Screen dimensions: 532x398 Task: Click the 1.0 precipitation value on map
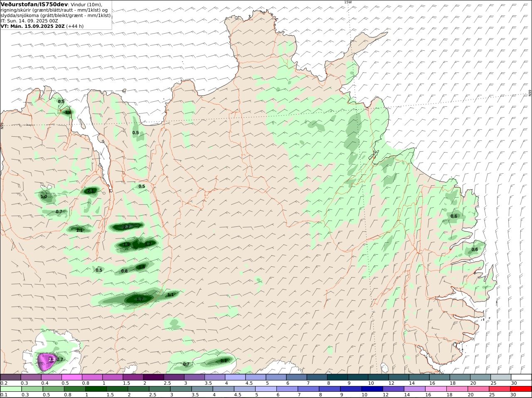(44, 197)
